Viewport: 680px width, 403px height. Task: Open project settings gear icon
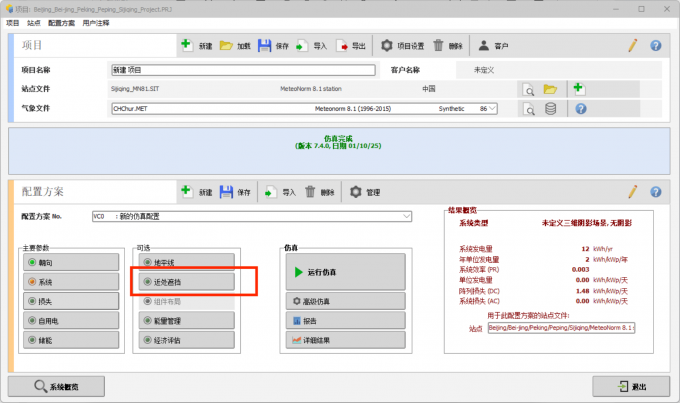386,45
